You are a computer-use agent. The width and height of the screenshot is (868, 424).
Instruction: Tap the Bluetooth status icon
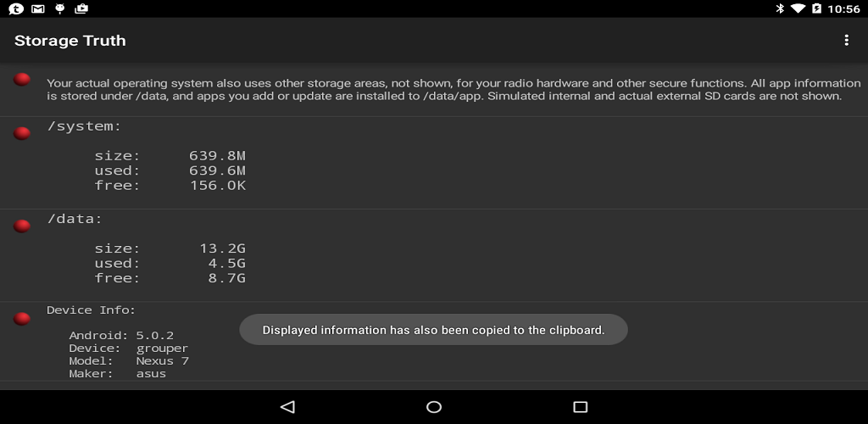tap(780, 8)
